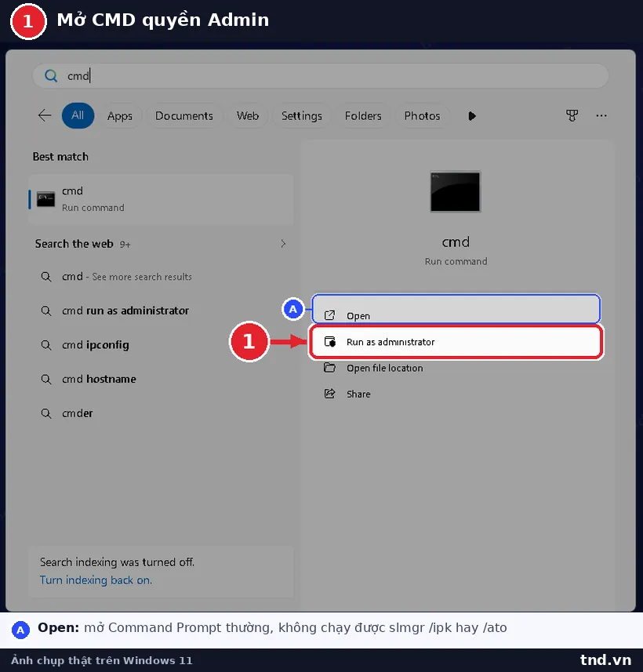
Task: Click 'Turn indexing back on.' link
Action: 96,580
